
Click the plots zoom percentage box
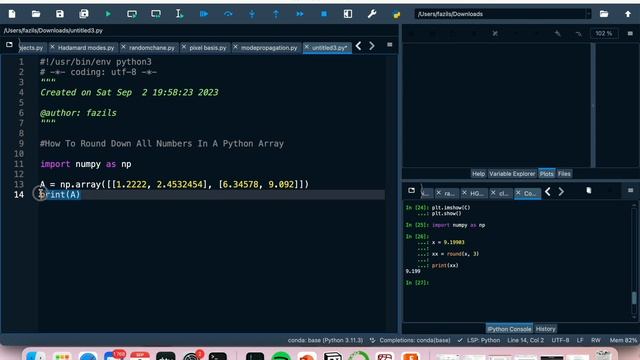click(604, 33)
